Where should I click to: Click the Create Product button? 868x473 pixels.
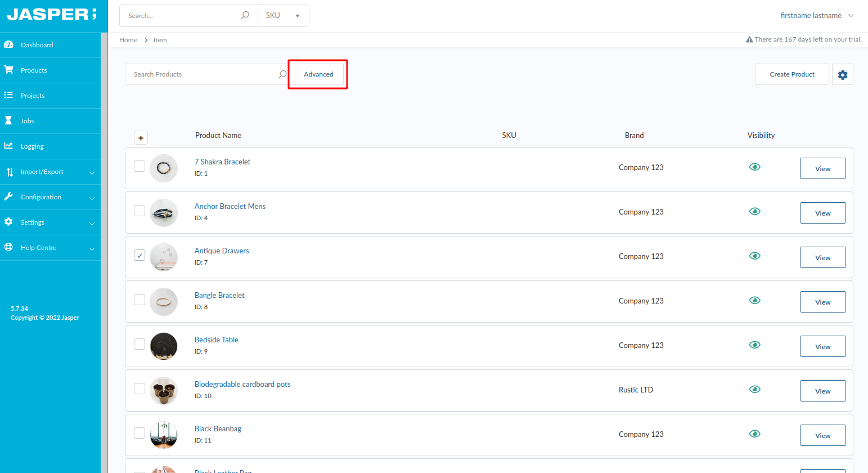tap(791, 74)
